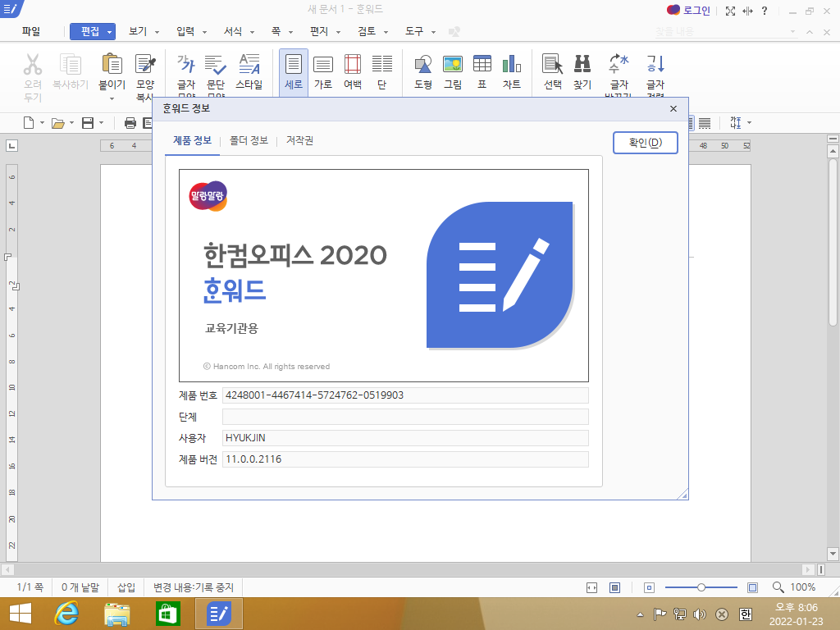Click the 글자 정렬 sort icon
The image size is (840, 630).
click(x=655, y=64)
